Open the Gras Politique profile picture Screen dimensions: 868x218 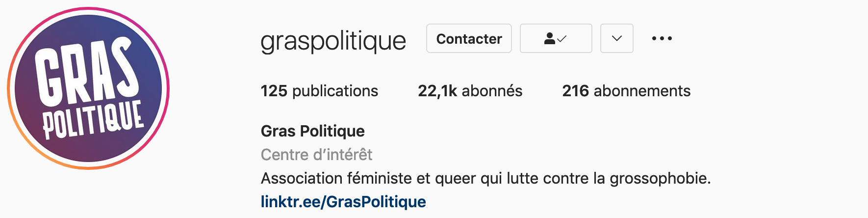(x=88, y=88)
